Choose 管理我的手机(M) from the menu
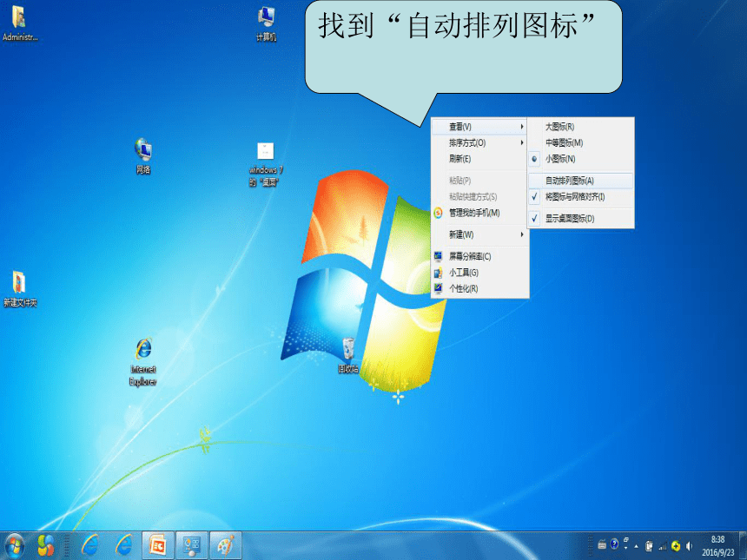Image resolution: width=747 pixels, height=560 pixels. coord(479,213)
